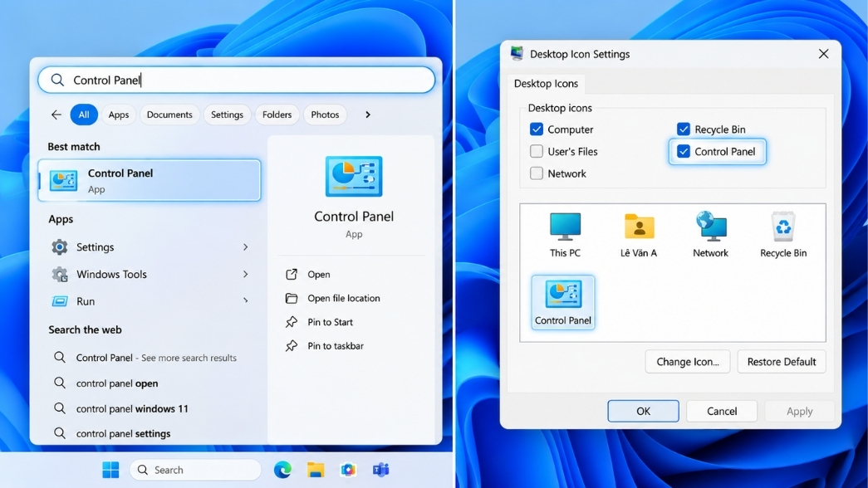Click the Open action icon in preview pane

[292, 274]
